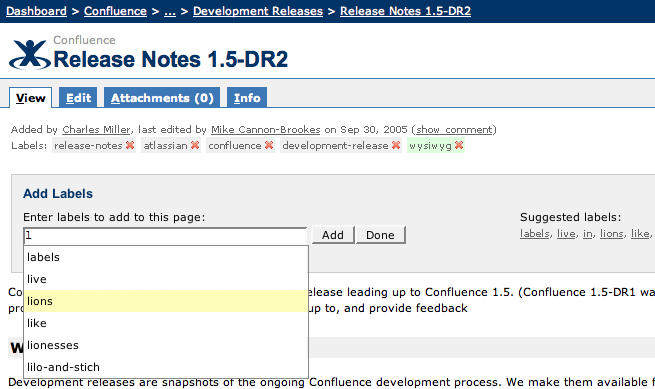Select 'lions' from autocomplete list

[166, 301]
